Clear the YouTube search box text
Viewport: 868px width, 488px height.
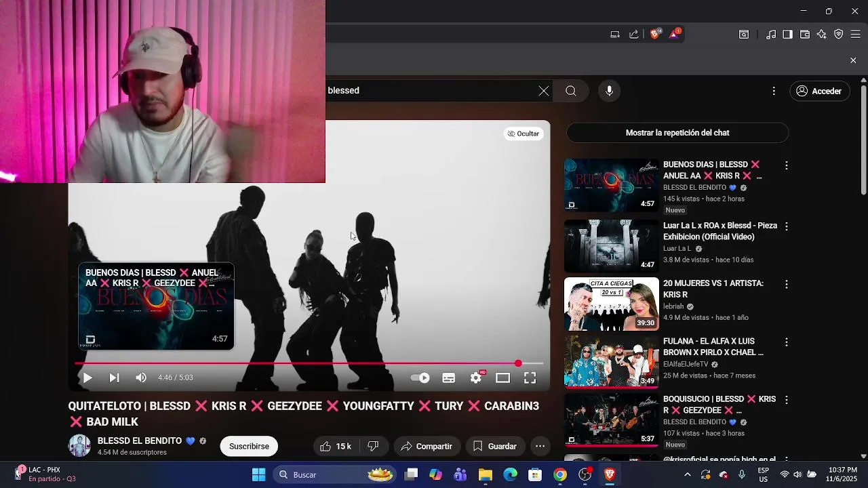544,91
